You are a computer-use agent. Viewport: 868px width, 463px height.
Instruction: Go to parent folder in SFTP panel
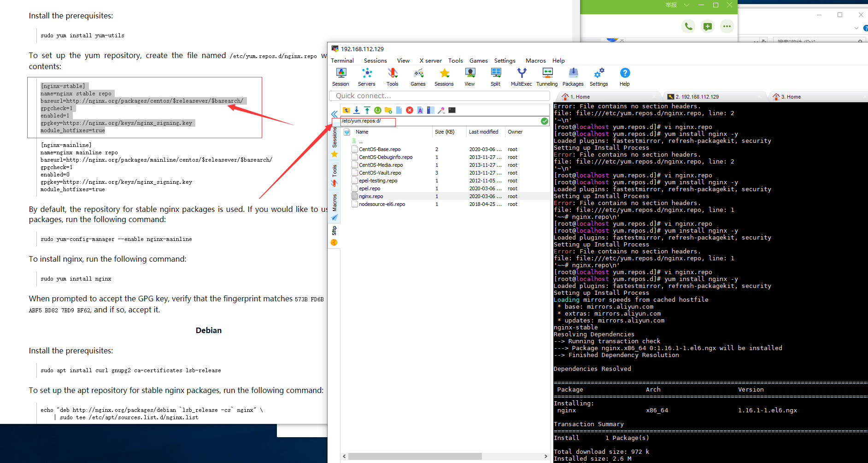[x=346, y=110]
